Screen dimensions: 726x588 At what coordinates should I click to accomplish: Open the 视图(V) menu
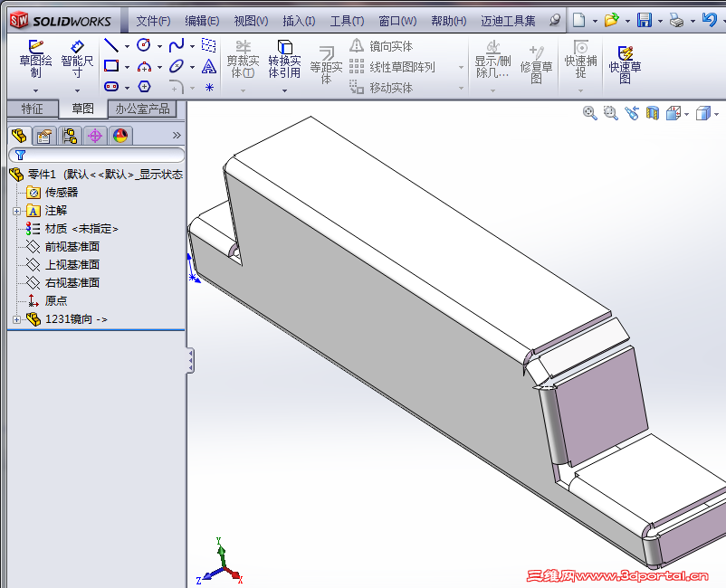tap(251, 21)
